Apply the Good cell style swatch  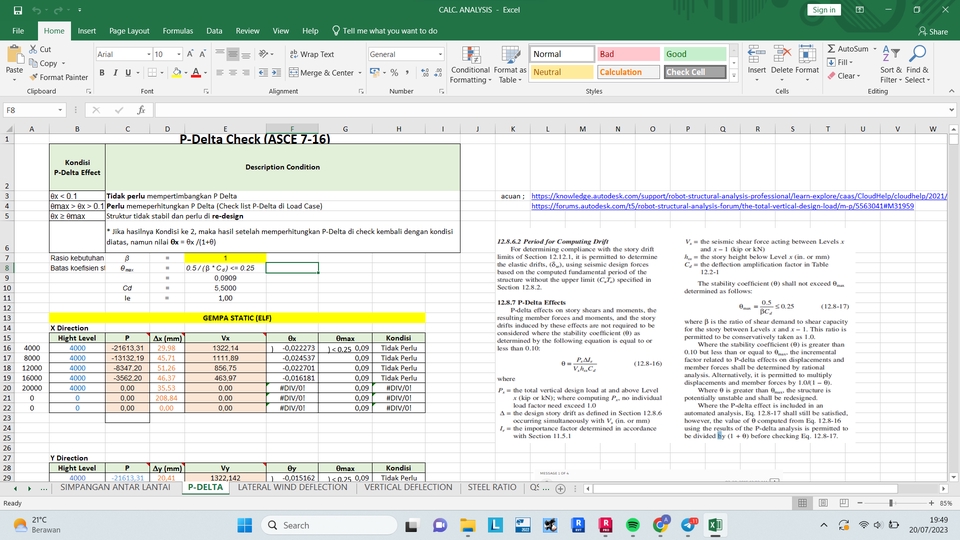[693, 54]
